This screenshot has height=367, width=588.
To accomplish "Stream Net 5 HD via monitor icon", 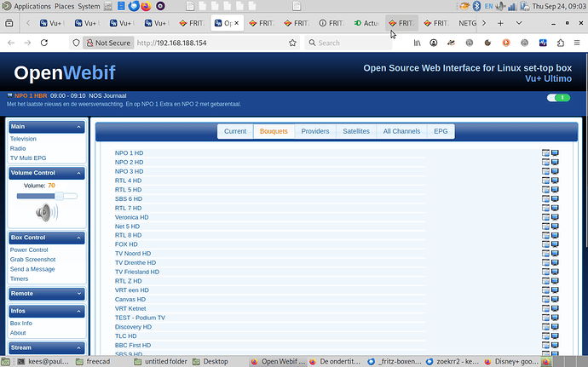I will coord(555,227).
